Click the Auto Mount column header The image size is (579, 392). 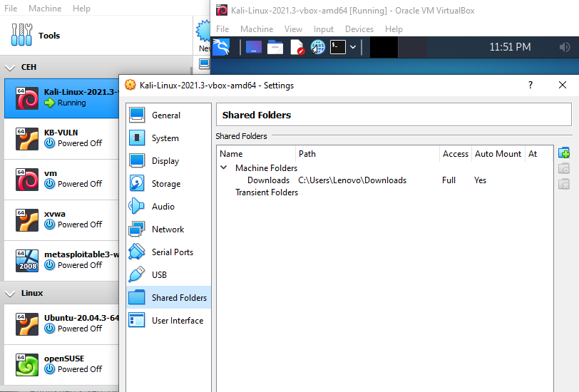(498, 153)
